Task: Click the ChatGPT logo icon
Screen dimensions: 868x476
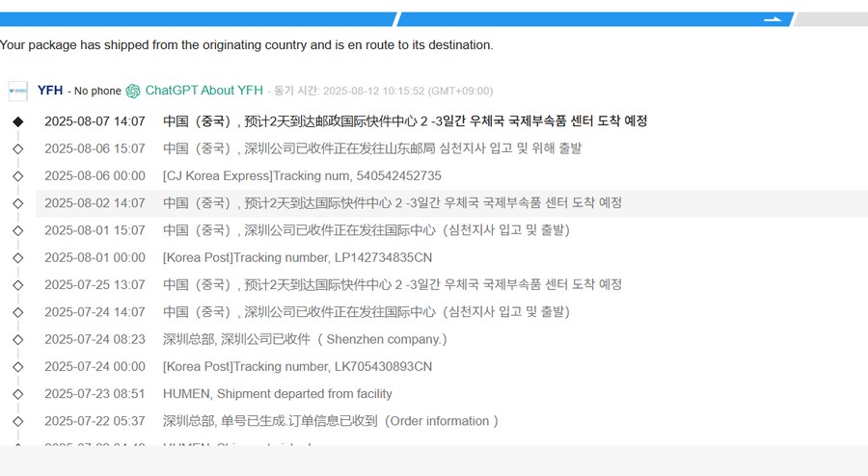Action: point(133,92)
